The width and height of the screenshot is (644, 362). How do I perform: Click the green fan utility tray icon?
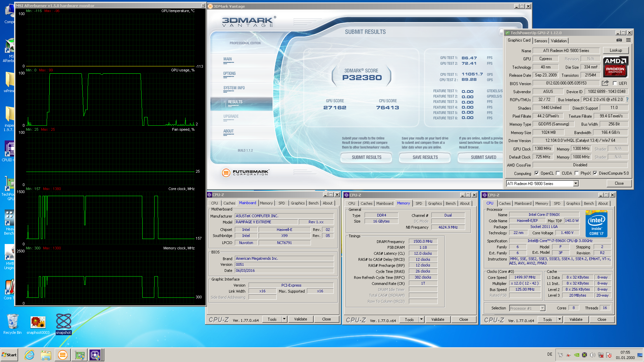tap(585, 355)
